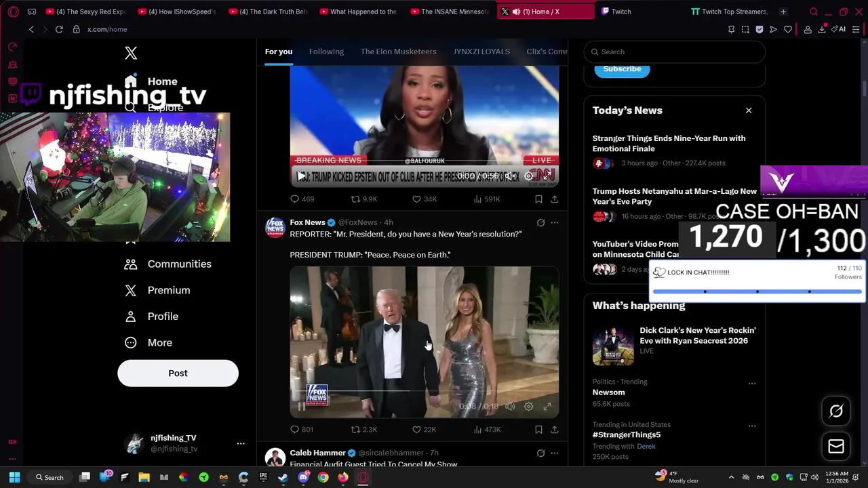The height and width of the screenshot is (488, 868).
Task: Share the Fox News post
Action: click(x=554, y=430)
